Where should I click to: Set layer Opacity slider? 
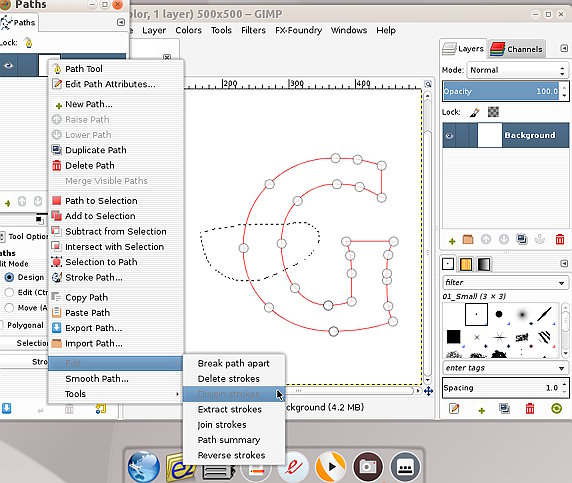(502, 91)
